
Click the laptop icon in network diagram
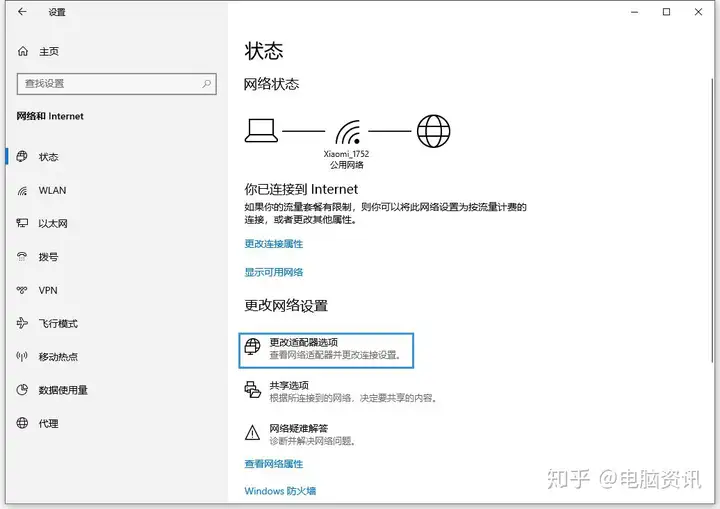(261, 131)
